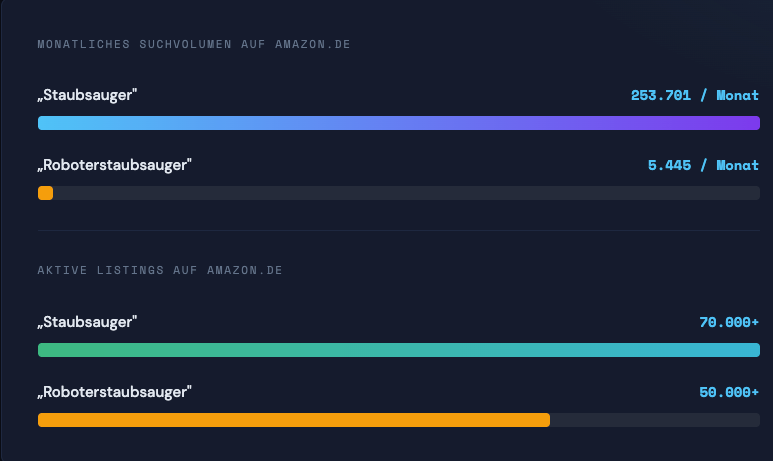
Task: Click the "253.701 / Monat" value
Action: 694,95
